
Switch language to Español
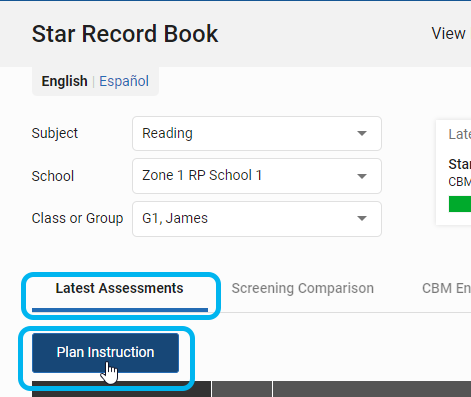pos(124,81)
